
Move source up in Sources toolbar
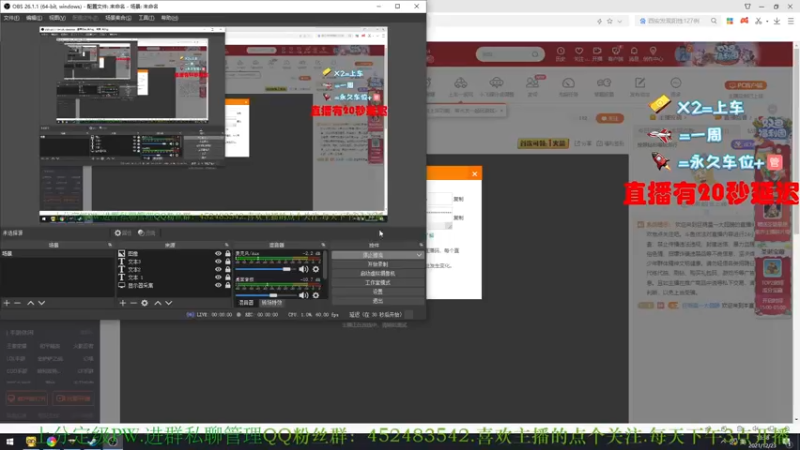click(158, 303)
